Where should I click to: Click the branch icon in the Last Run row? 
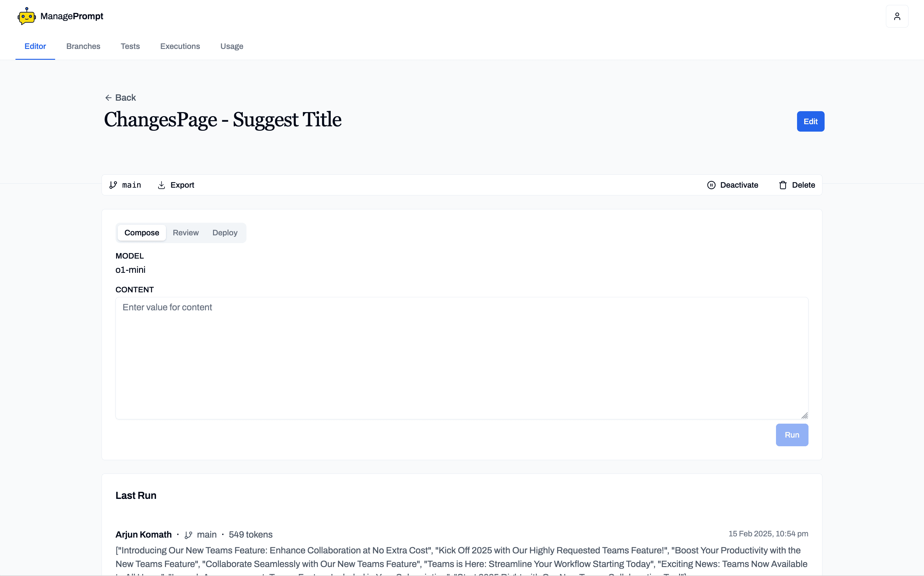pos(188,535)
